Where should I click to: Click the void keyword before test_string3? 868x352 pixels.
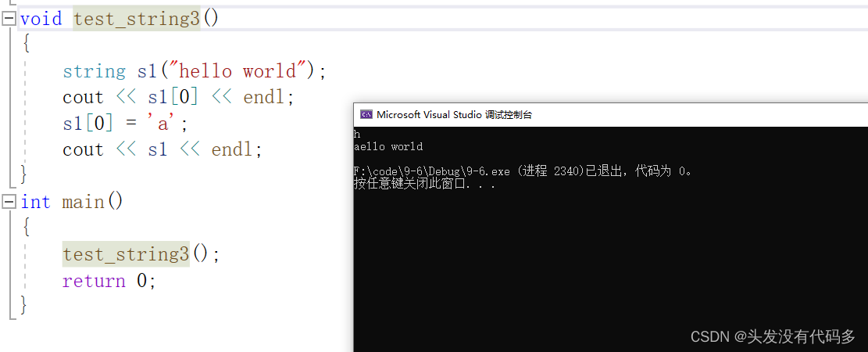pos(41,20)
